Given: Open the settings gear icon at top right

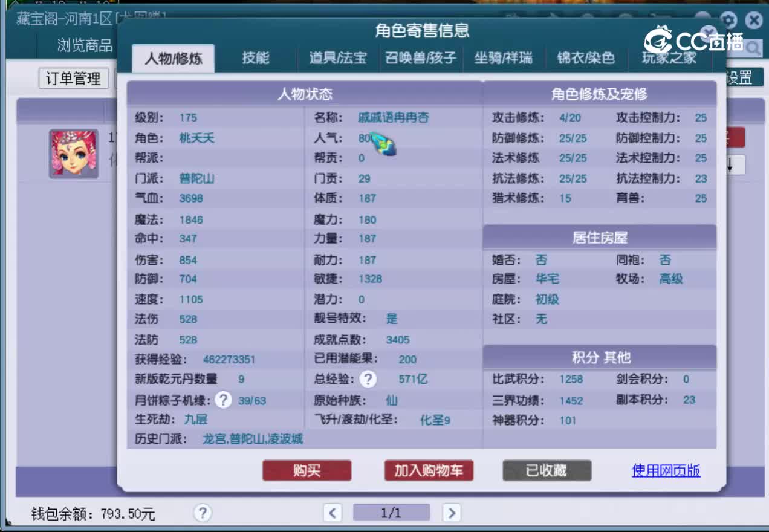Looking at the screenshot, I should coord(728,20).
